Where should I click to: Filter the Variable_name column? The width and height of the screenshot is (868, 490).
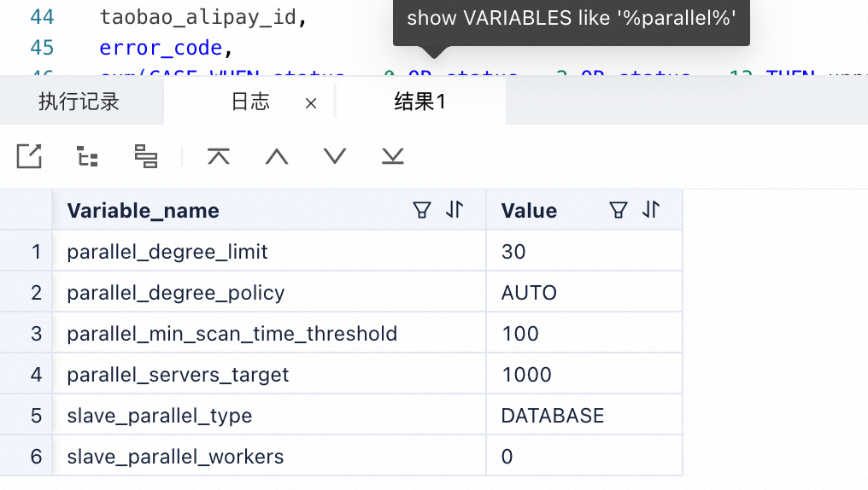[x=422, y=210]
